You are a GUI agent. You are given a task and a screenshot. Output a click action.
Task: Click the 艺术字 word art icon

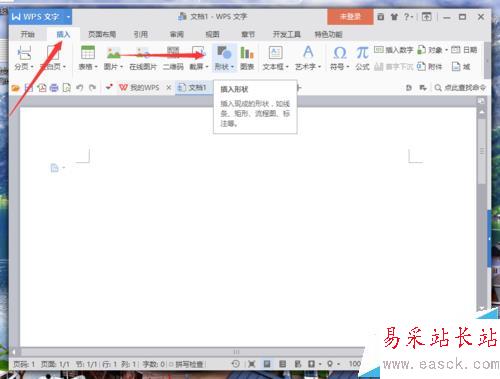click(x=308, y=52)
